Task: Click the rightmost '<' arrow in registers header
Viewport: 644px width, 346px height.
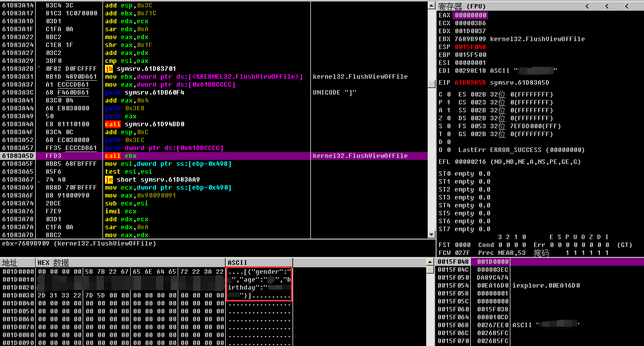Action: (x=627, y=6)
